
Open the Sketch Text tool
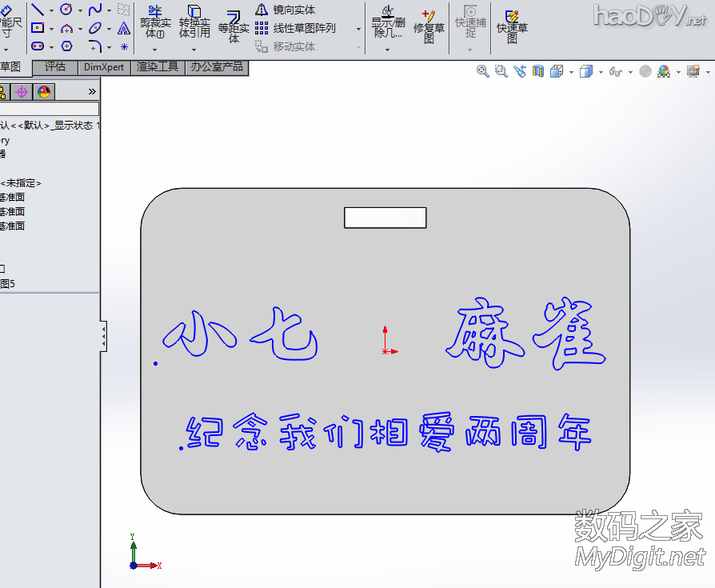coord(124,30)
